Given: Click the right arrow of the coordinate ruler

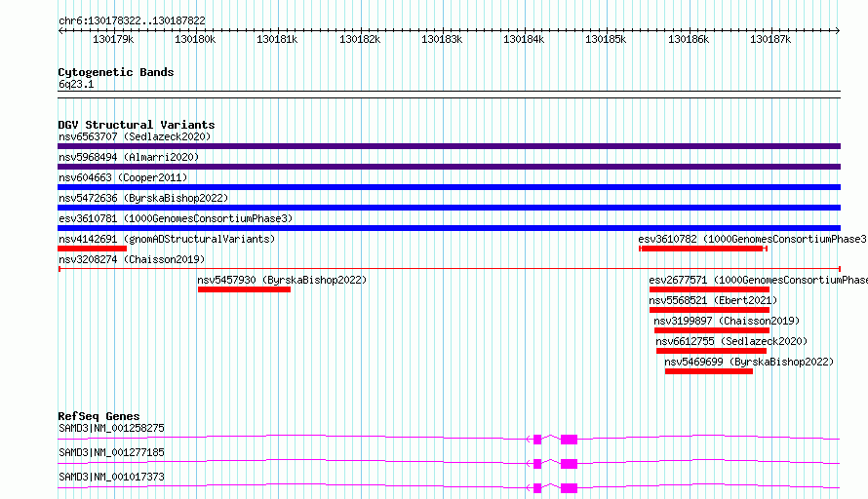Looking at the screenshot, I should 838,31.
